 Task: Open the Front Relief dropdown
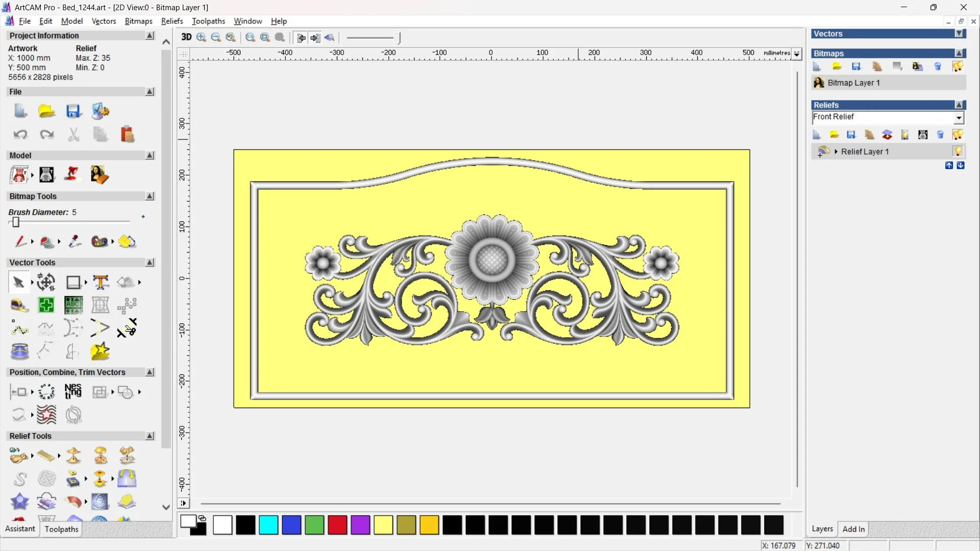(x=959, y=118)
